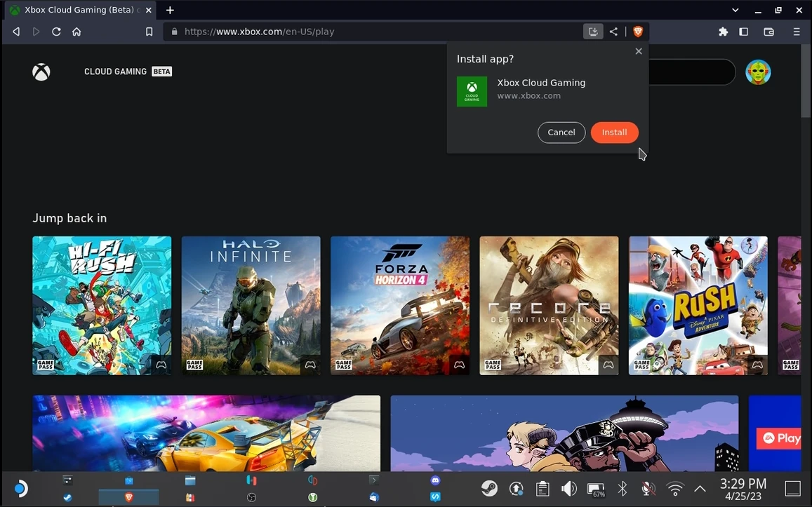Open Discord from the taskbar

tap(435, 480)
